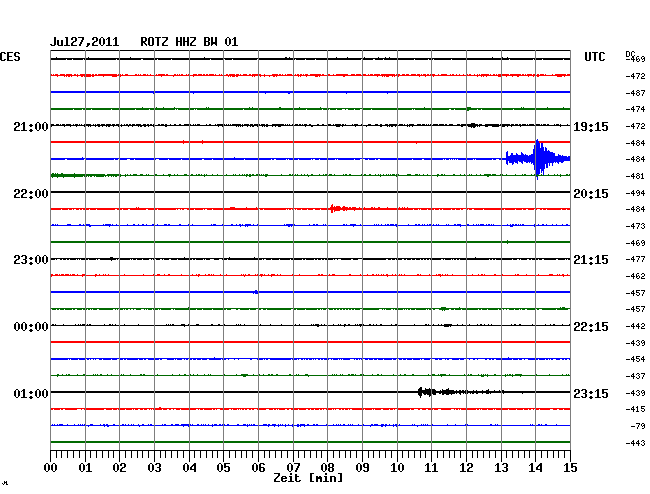Select the DC offset value -437
This screenshot has height=494, width=650.
pos(635,376)
